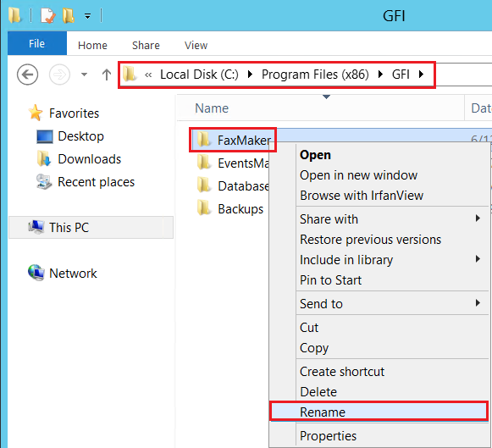
Task: Click the Forward navigation arrow
Action: point(59,75)
